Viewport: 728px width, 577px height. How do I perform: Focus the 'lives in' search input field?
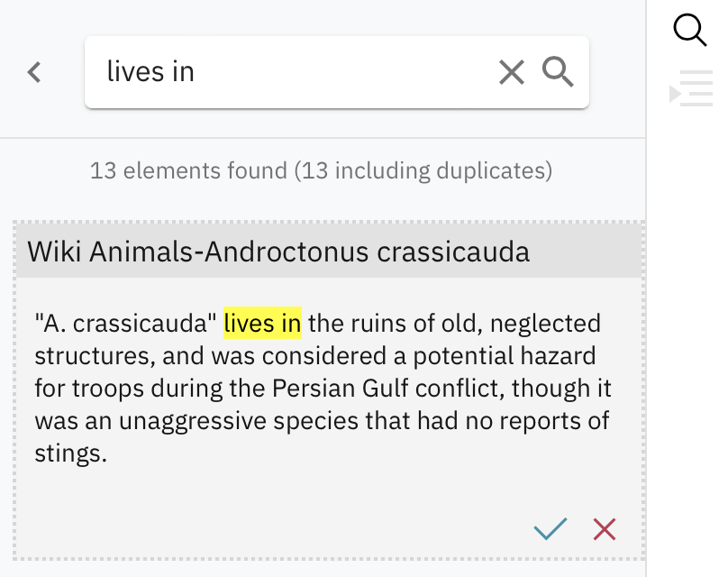pyautogui.click(x=297, y=72)
